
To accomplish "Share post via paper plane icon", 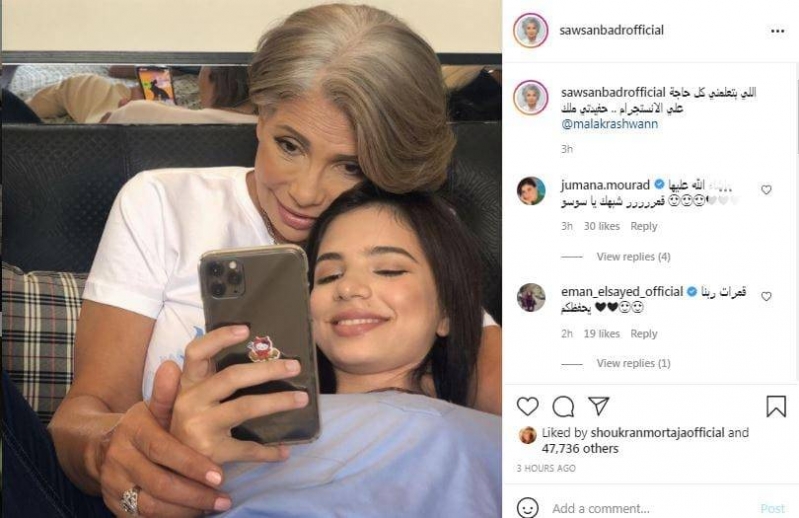I will tap(599, 406).
